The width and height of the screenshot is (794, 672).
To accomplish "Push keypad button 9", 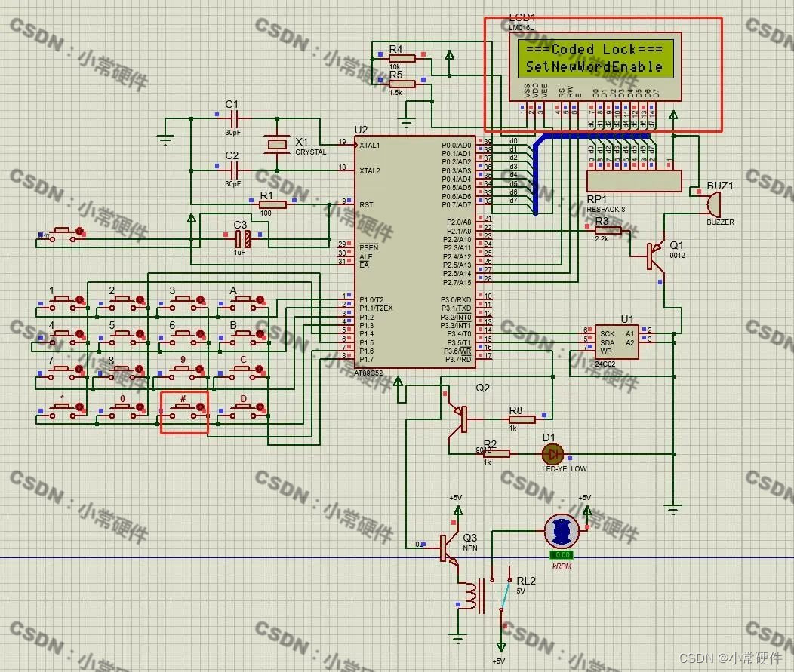I will coord(183,372).
